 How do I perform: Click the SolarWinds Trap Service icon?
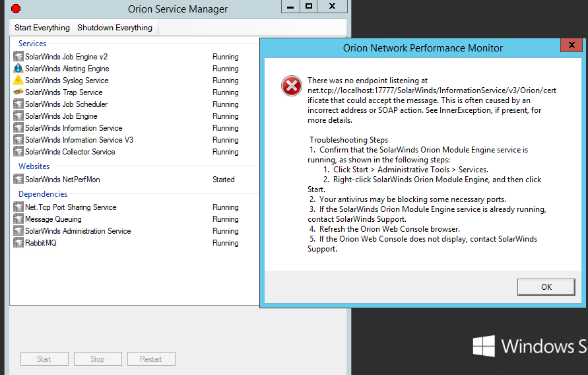(18, 92)
